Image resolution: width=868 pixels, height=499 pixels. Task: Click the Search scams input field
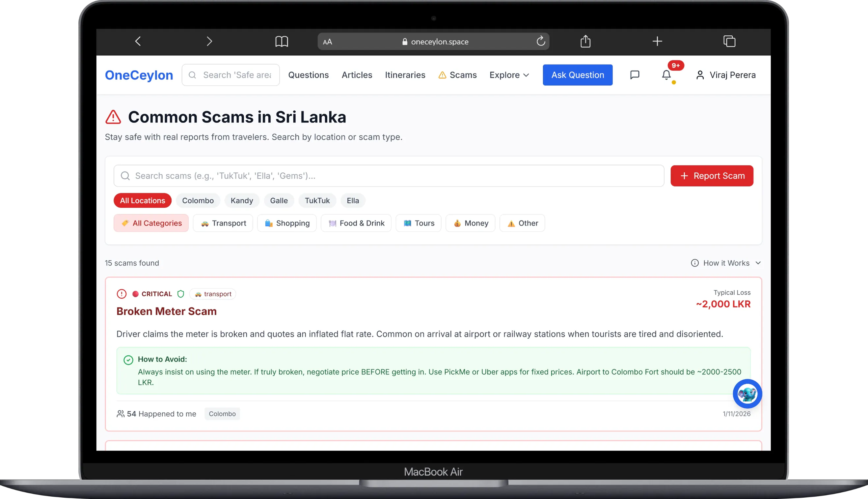click(x=389, y=176)
